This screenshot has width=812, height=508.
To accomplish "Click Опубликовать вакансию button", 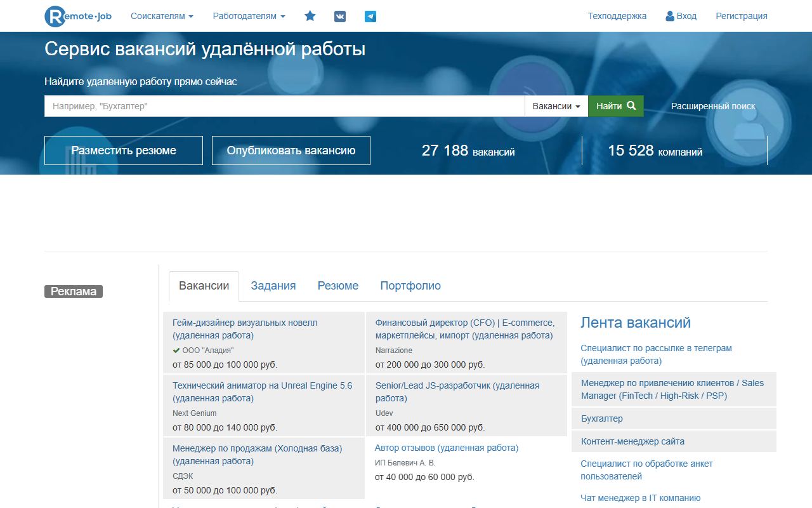I will coord(291,150).
